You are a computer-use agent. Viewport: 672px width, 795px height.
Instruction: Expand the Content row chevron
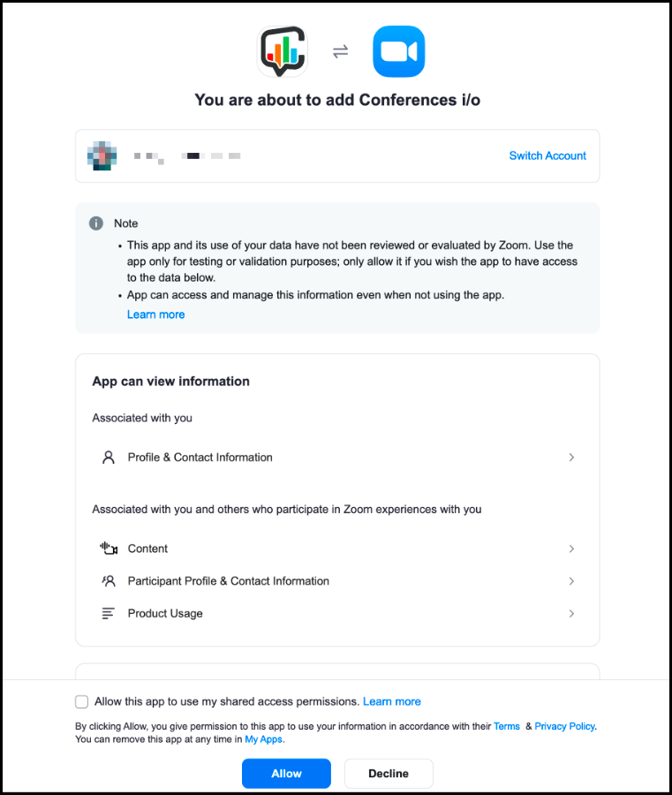point(571,549)
